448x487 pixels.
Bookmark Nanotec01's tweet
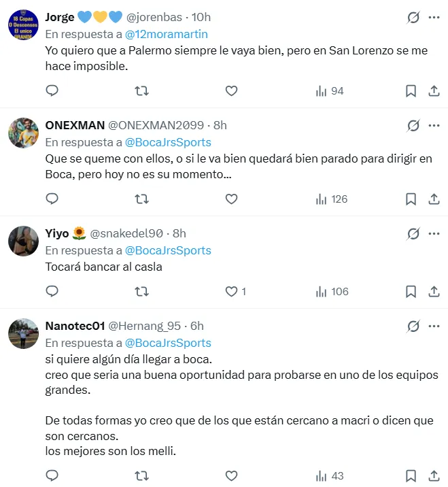[x=411, y=475]
